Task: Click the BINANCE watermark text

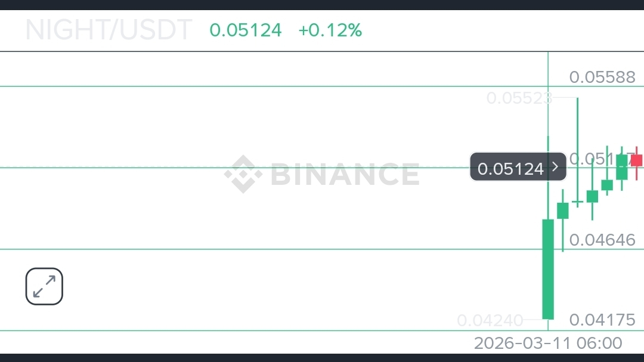Action: pos(345,175)
